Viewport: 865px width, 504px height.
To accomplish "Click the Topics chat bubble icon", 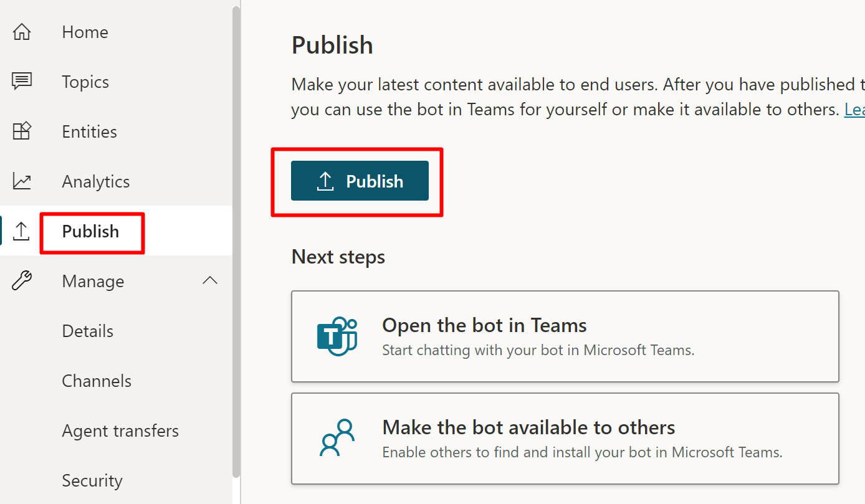I will (x=22, y=82).
